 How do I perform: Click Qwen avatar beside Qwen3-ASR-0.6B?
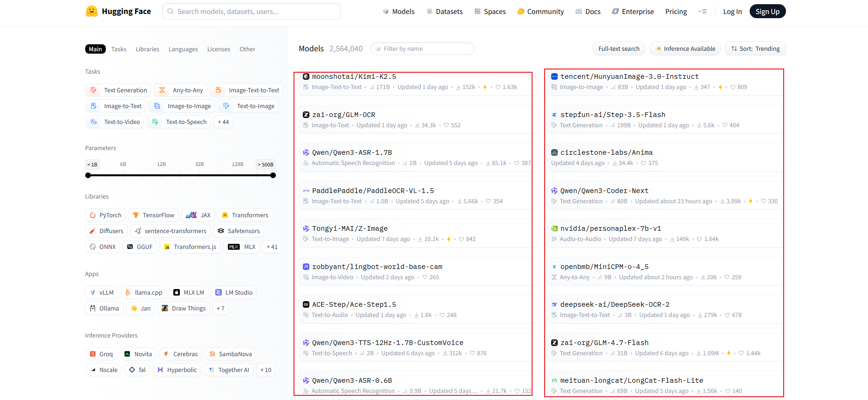(306, 380)
